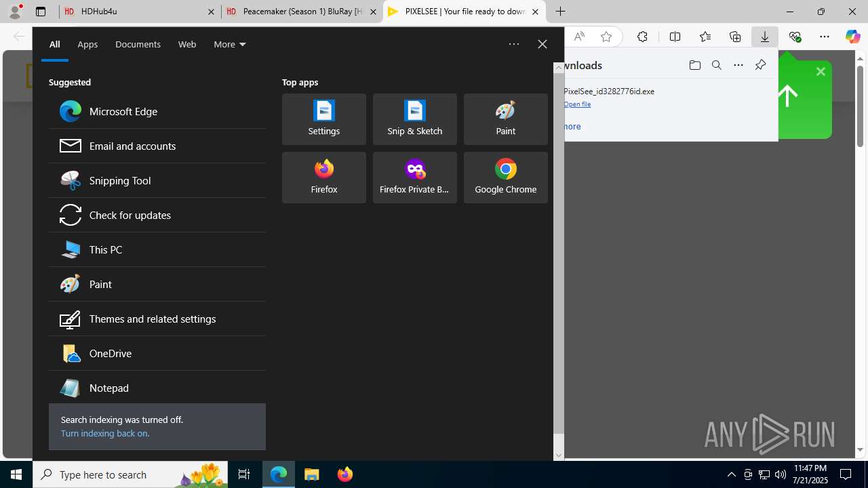Switch to Web search tab
868x488 pixels.
(x=187, y=44)
